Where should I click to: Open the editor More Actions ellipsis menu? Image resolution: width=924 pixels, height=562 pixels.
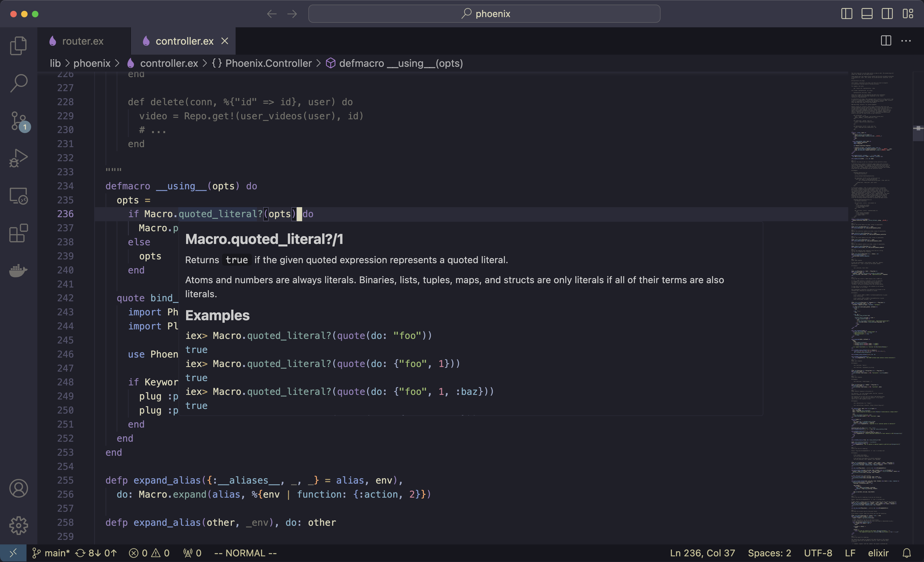pyautogui.click(x=906, y=41)
